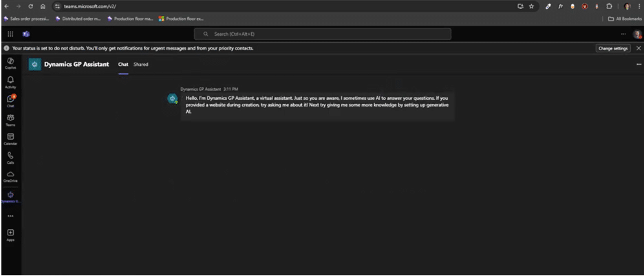Install app icon in address bar

521,6
